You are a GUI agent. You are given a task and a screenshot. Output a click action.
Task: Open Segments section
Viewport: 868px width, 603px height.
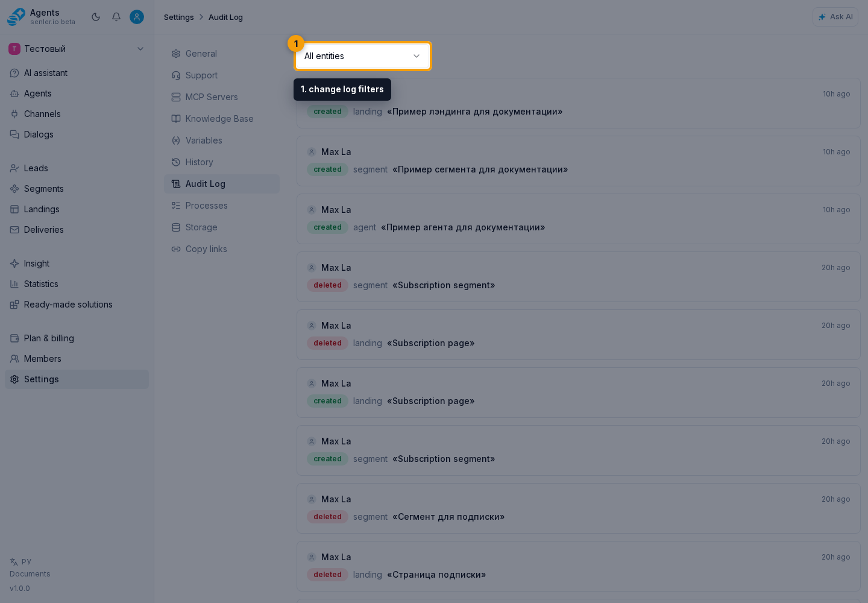77,189
